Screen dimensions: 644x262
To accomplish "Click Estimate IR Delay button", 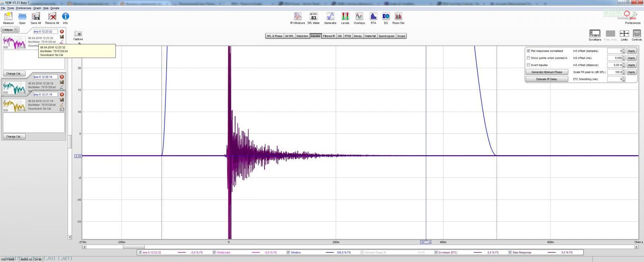I will tap(547, 79).
